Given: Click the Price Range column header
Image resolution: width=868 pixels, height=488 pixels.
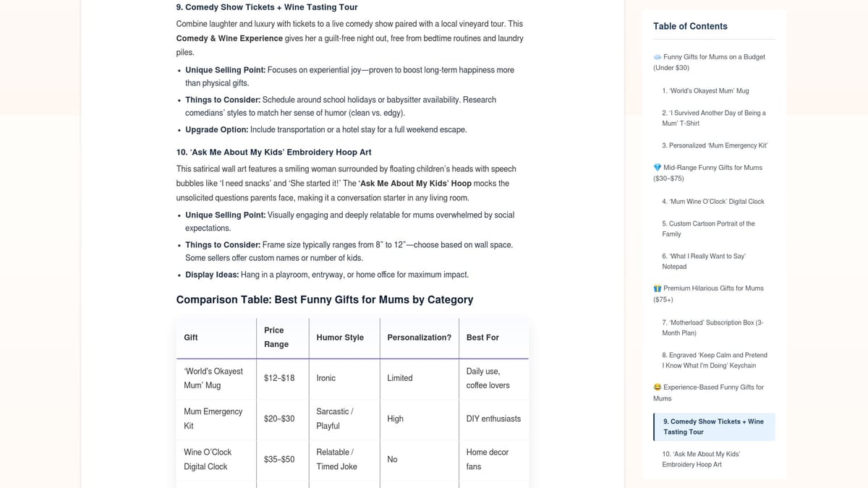Looking at the screenshot, I should (276, 338).
